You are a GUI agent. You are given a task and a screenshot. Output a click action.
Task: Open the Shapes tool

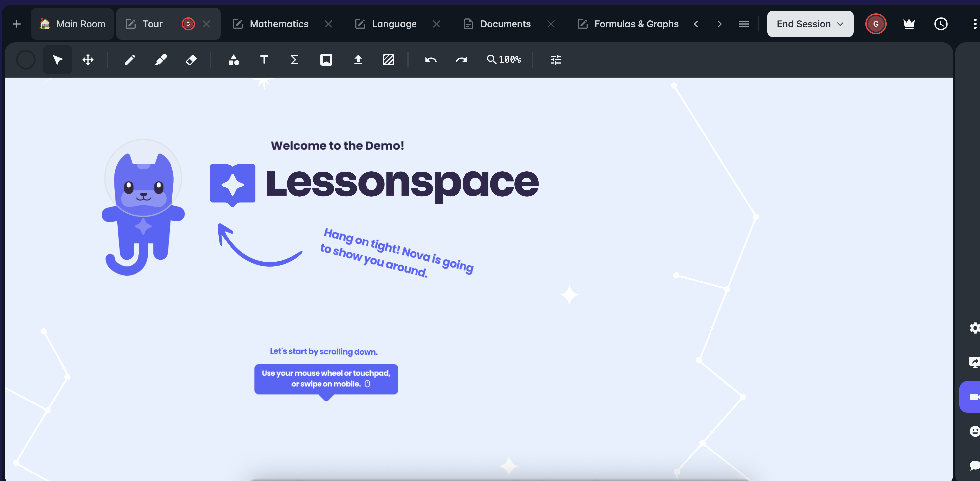click(x=234, y=60)
